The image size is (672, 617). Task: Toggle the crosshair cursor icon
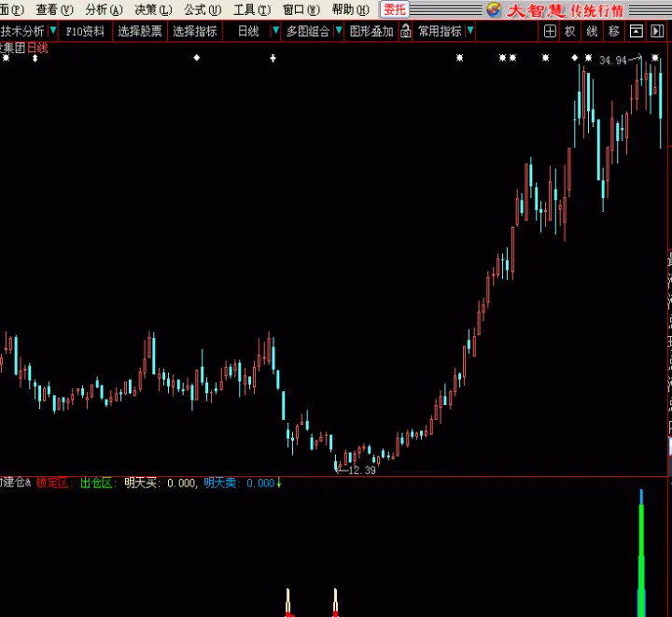[550, 32]
